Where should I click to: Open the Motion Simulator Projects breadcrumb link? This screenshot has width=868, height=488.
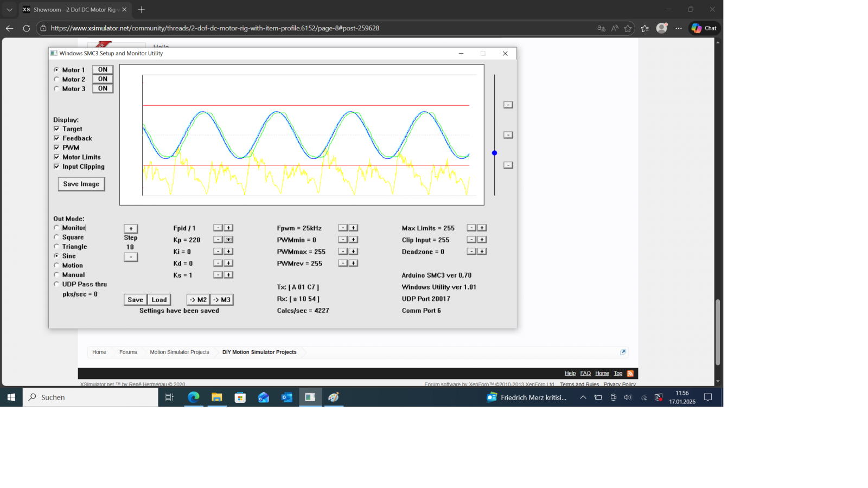pos(180,352)
